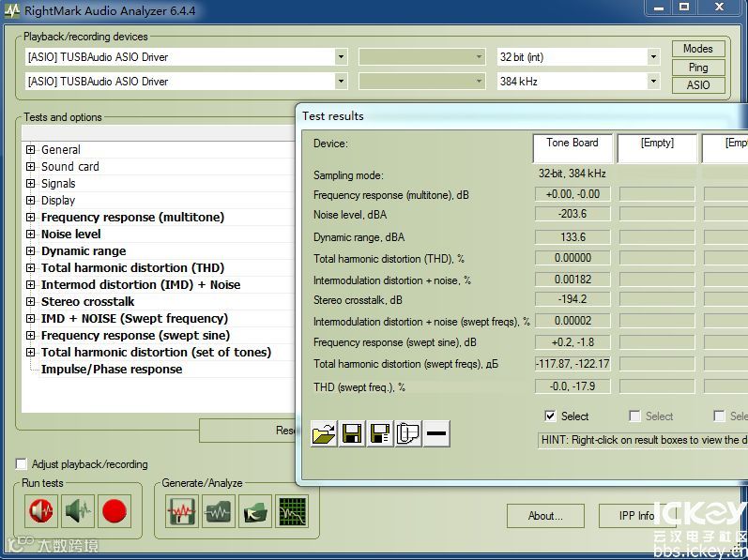This screenshot has width=748, height=560.
Task: Start playback/recording test with red circle
Action: point(114,511)
